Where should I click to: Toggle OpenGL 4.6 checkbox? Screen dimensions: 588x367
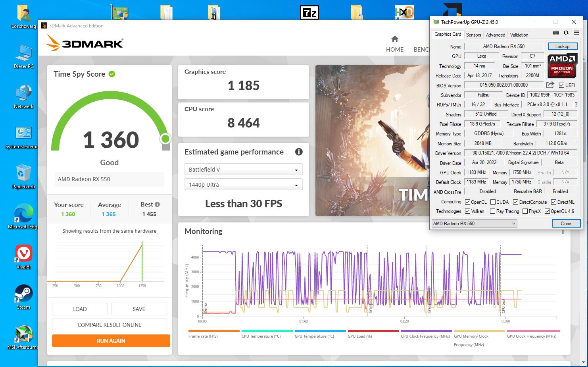tap(547, 211)
